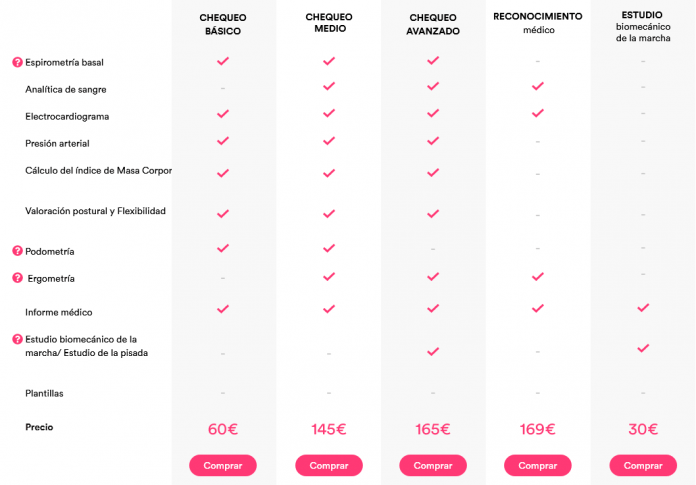The width and height of the screenshot is (696, 485).
Task: Click Analítica de sangre checkmark under Reconocimiento médico
Action: (538, 86)
